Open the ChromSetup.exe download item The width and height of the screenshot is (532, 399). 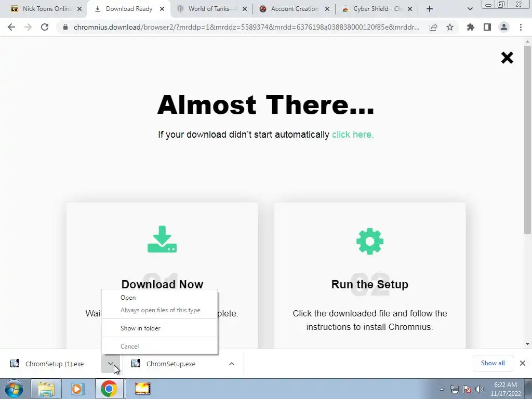(171, 364)
